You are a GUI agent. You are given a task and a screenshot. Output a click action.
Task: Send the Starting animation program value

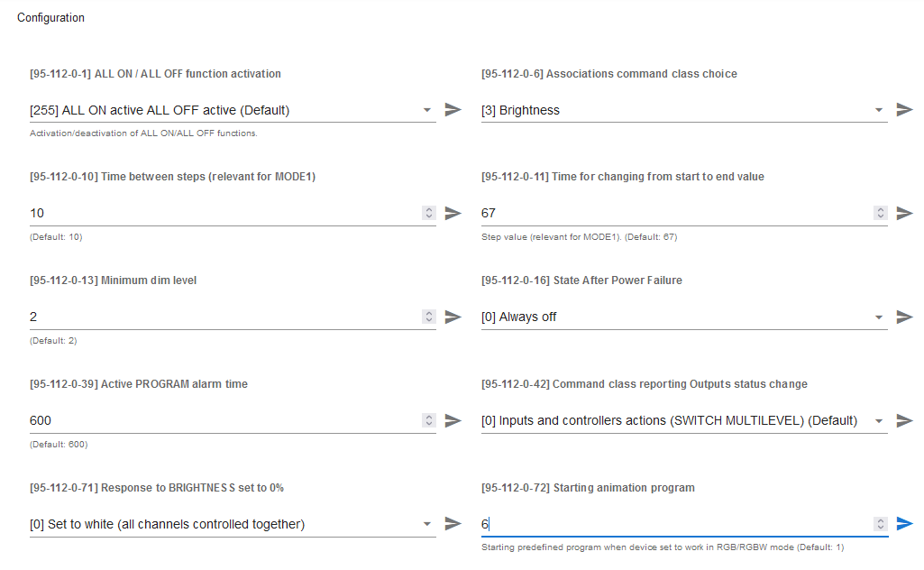pos(904,523)
